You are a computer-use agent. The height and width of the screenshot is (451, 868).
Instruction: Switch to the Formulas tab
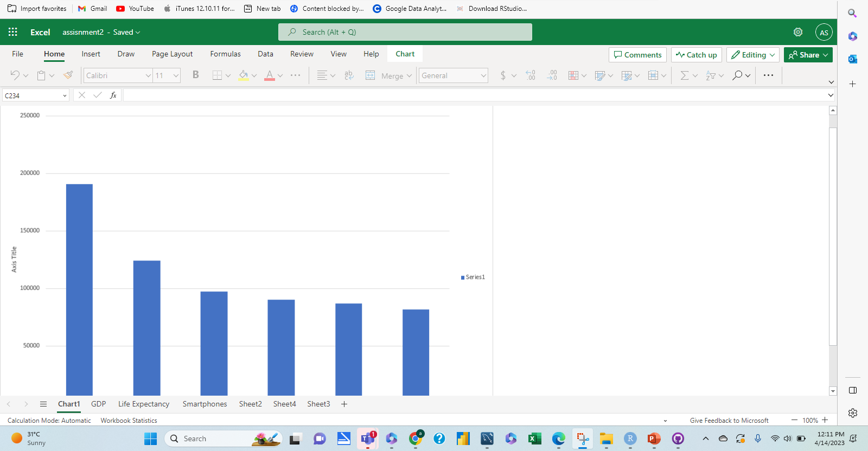pos(225,54)
